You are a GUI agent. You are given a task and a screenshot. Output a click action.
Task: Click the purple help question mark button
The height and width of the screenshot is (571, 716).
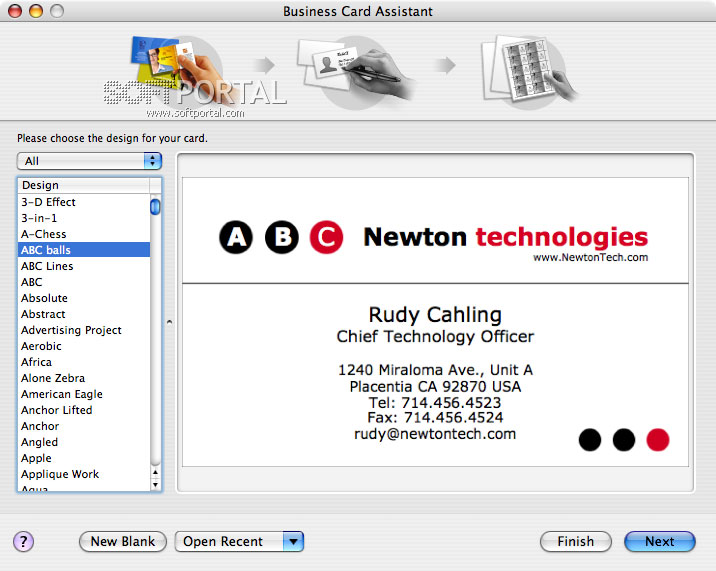click(x=23, y=542)
